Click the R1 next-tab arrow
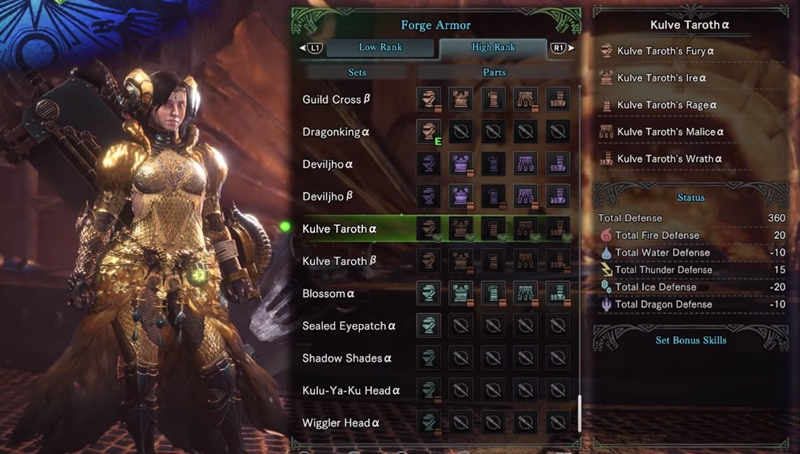The height and width of the screenshot is (454, 800). coord(562,48)
